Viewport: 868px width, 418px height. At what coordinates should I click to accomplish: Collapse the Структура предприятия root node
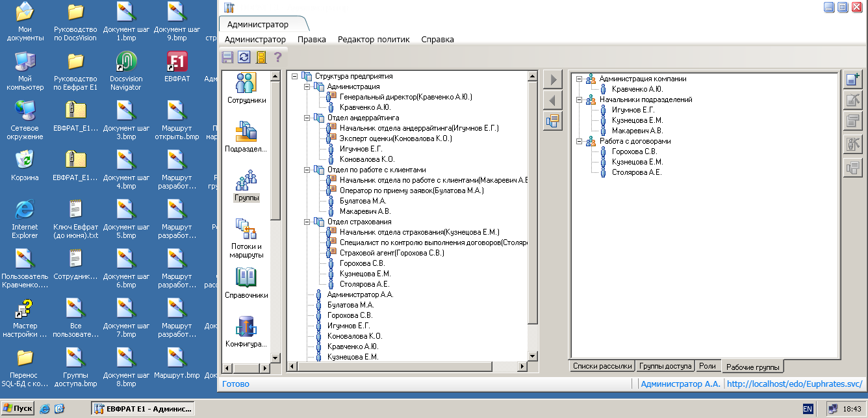click(294, 76)
